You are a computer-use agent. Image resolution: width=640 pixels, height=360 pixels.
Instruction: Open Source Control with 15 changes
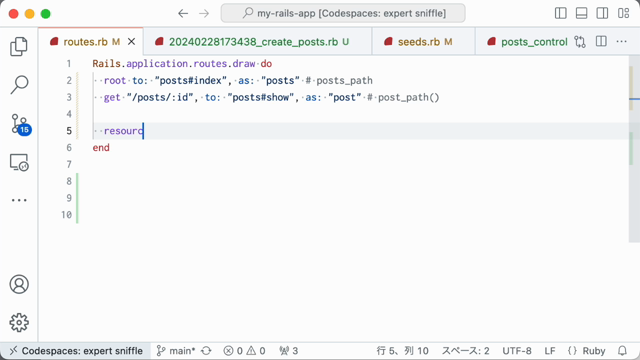pos(20,124)
